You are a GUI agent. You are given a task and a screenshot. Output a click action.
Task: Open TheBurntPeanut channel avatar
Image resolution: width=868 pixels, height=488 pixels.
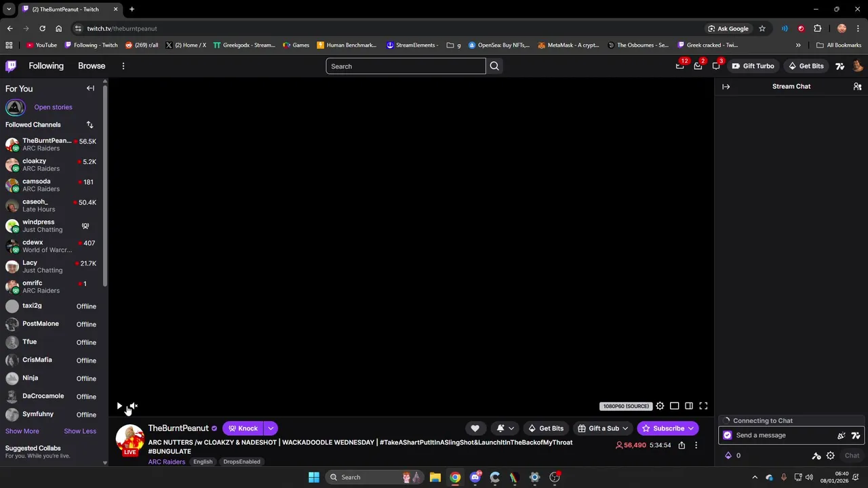pos(130,439)
